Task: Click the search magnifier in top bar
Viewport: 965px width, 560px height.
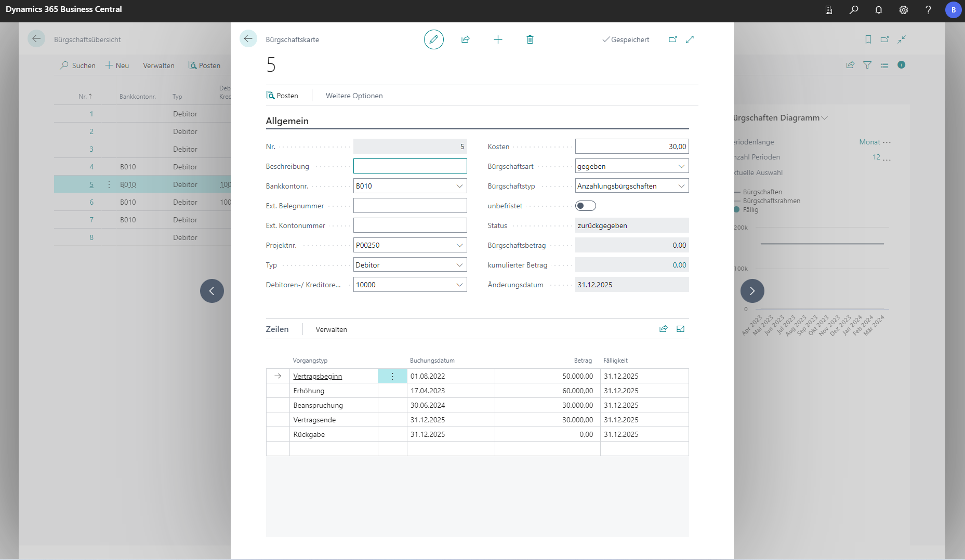Action: tap(854, 10)
